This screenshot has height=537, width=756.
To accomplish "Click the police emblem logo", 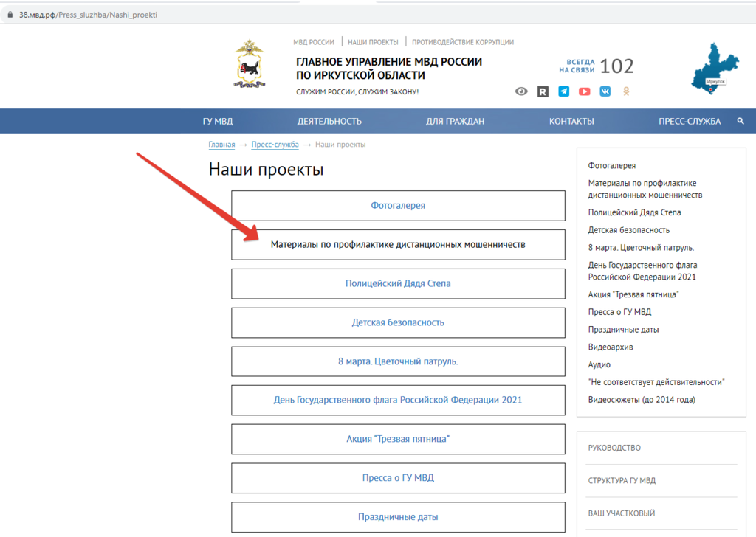I will point(248,66).
